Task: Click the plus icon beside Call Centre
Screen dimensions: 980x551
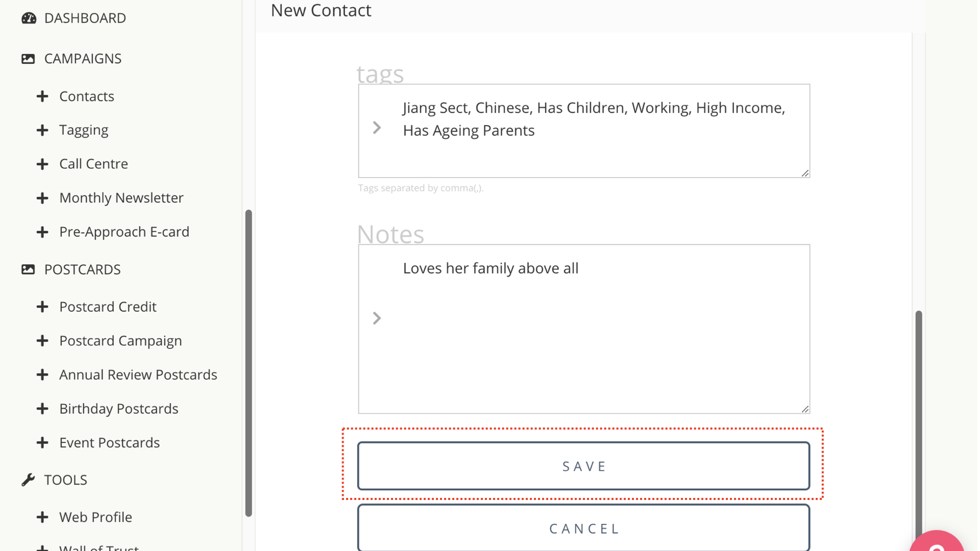Action: pos(42,164)
